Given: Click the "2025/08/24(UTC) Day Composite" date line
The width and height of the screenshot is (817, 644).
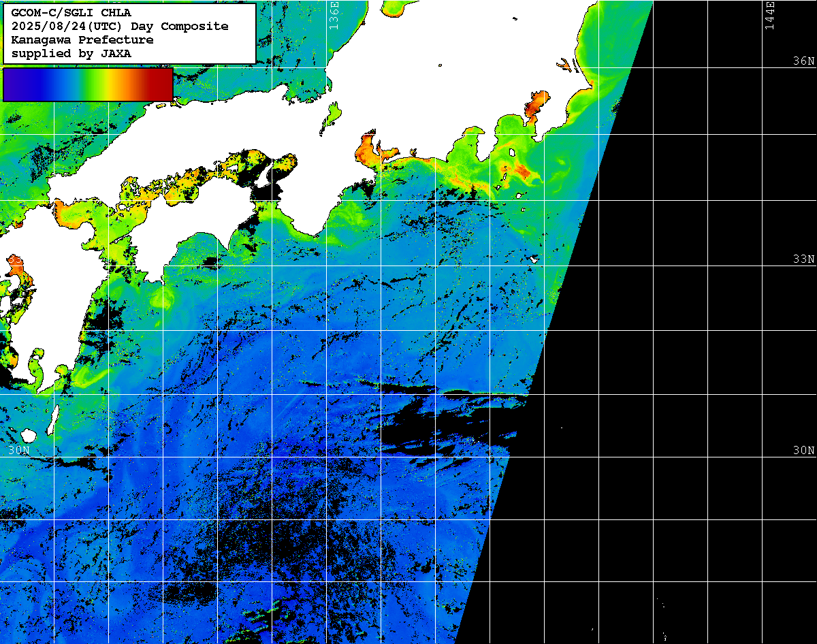Looking at the screenshot, I should (120, 26).
